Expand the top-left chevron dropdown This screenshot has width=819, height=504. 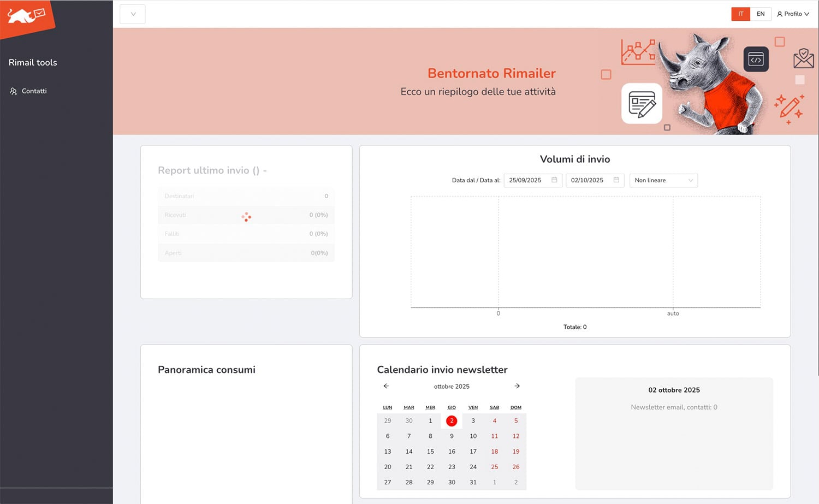pos(133,14)
